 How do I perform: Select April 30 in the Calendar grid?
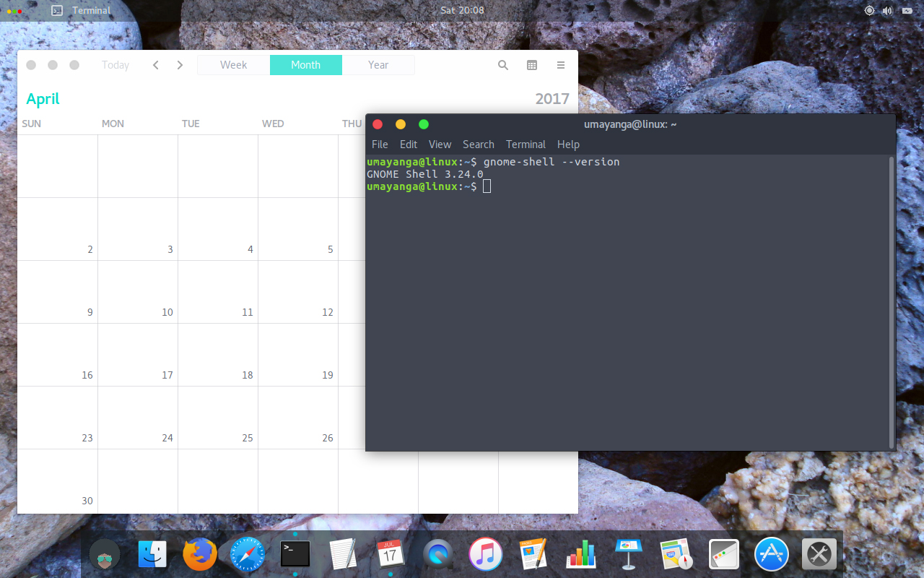click(58, 480)
